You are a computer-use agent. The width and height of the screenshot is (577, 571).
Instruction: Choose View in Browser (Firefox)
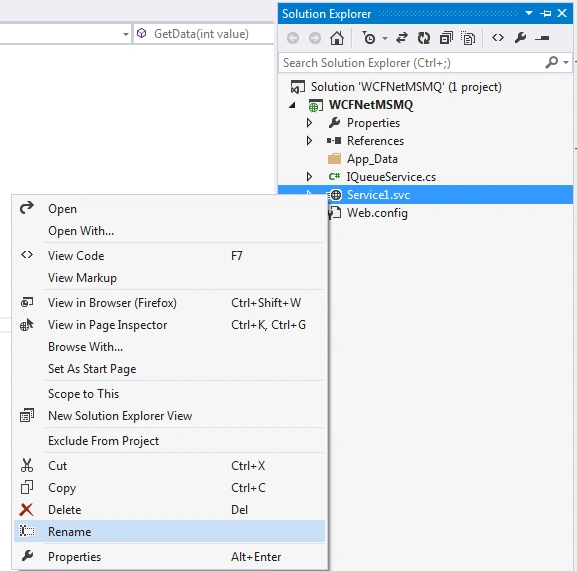pyautogui.click(x=169, y=303)
